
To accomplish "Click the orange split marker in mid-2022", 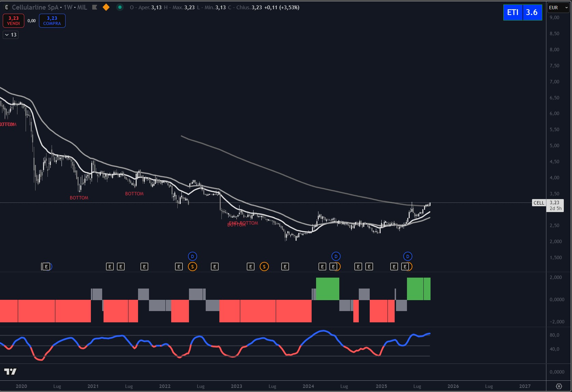I will (192, 267).
